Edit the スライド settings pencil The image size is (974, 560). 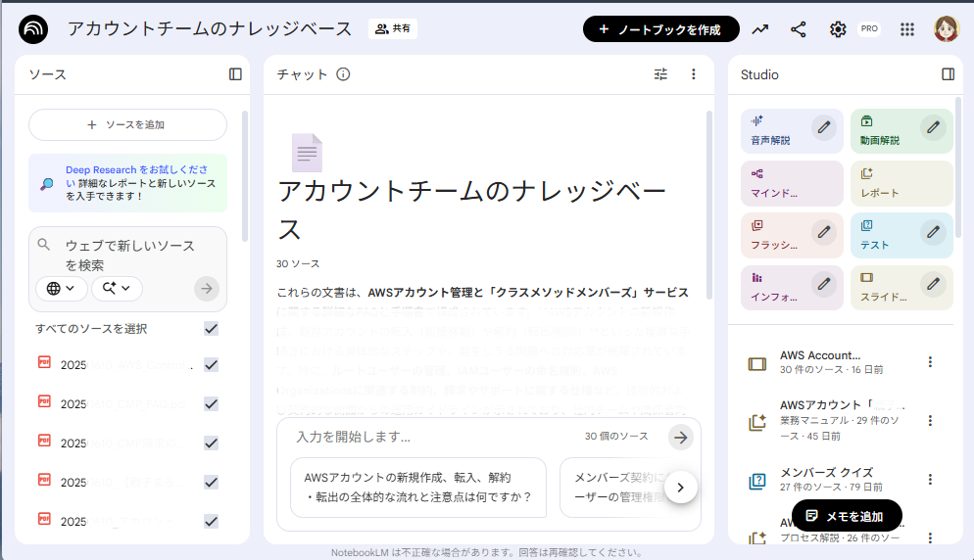point(933,284)
